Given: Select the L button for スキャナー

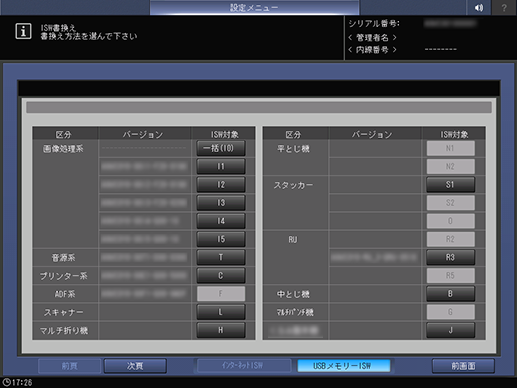Looking at the screenshot, I should pos(221,312).
